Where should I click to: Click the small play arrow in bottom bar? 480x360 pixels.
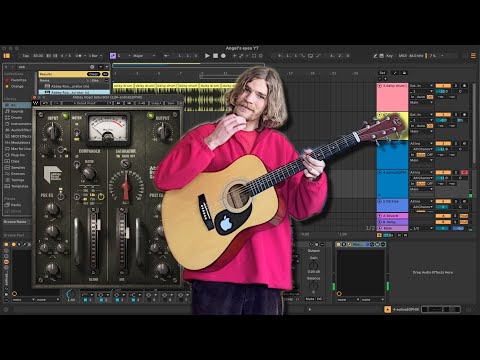pyautogui.click(x=310, y=309)
